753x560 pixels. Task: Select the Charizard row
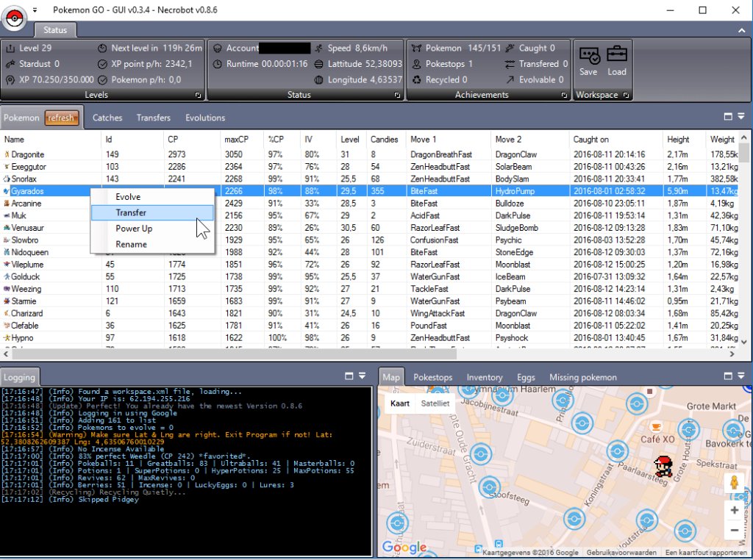[370, 313]
